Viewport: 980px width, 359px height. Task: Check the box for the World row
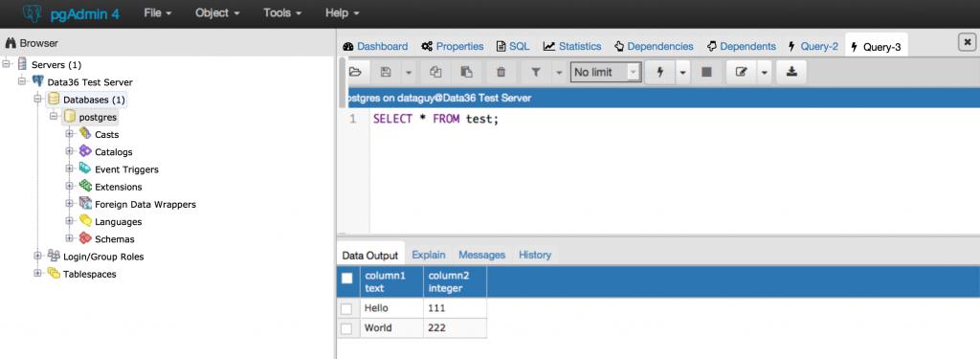click(x=346, y=328)
